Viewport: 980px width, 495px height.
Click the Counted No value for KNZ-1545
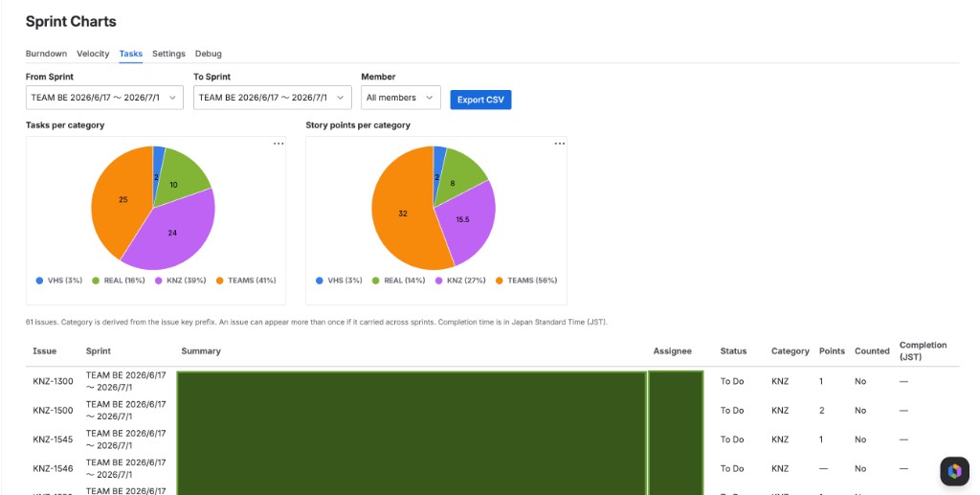pyautogui.click(x=860, y=439)
